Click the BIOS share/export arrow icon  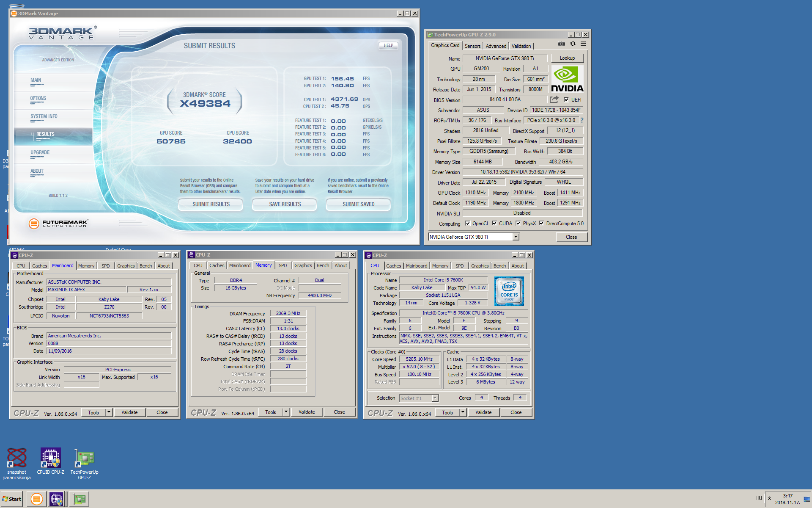click(x=554, y=99)
